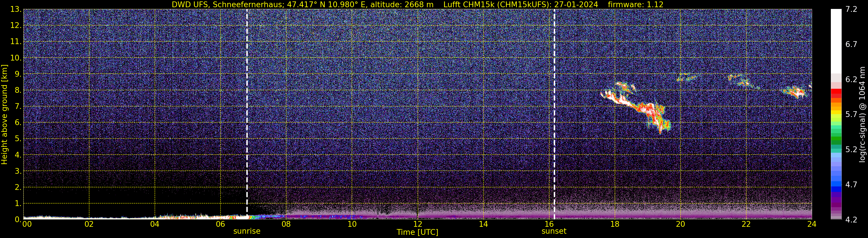Click the colorbar value '7.2'
This screenshot has height=238, width=868.
coord(851,9)
